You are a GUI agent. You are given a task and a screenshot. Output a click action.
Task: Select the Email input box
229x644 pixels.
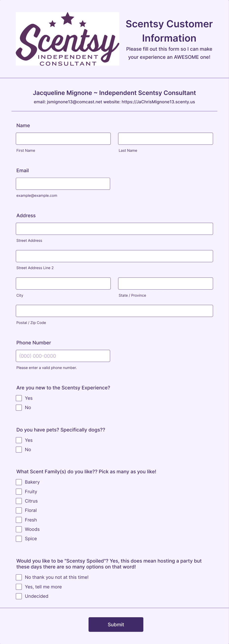point(63,184)
